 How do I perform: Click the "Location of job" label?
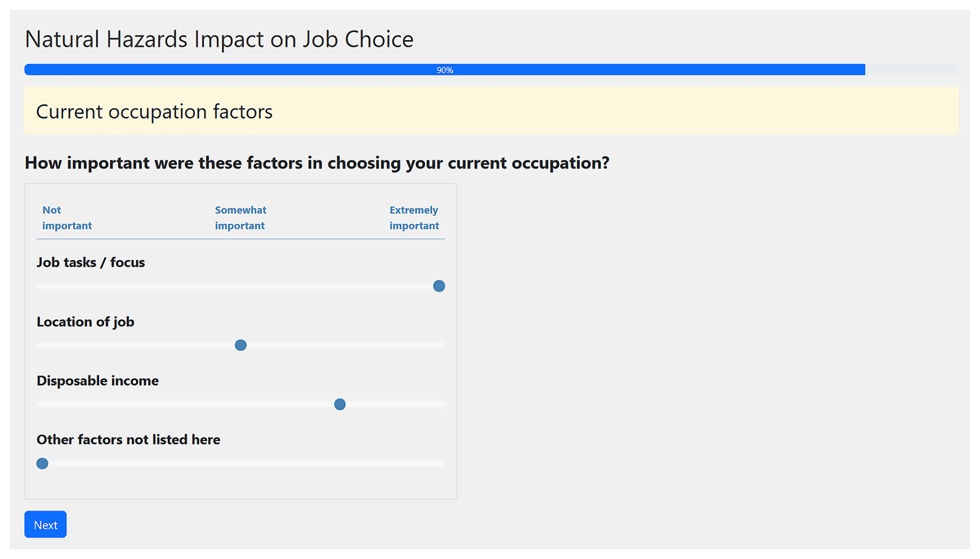(85, 322)
